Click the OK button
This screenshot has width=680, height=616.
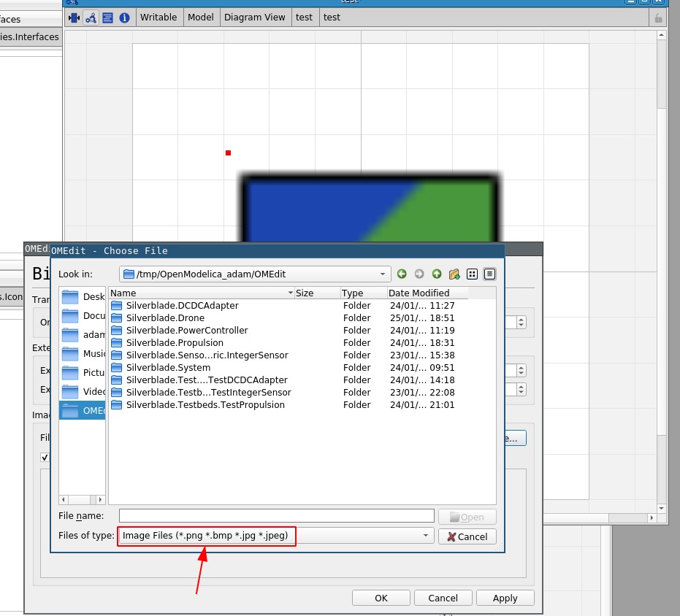click(x=381, y=597)
